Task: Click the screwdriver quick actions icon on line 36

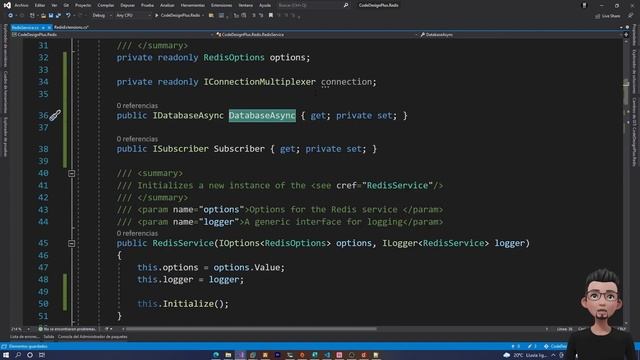Action: (x=55, y=116)
